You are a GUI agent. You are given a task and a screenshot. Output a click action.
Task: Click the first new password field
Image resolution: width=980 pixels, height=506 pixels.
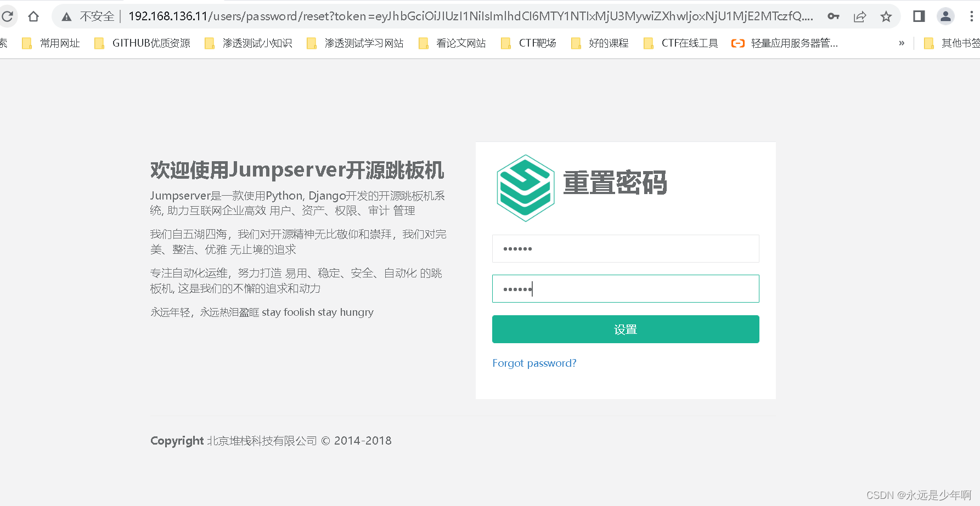coord(626,249)
